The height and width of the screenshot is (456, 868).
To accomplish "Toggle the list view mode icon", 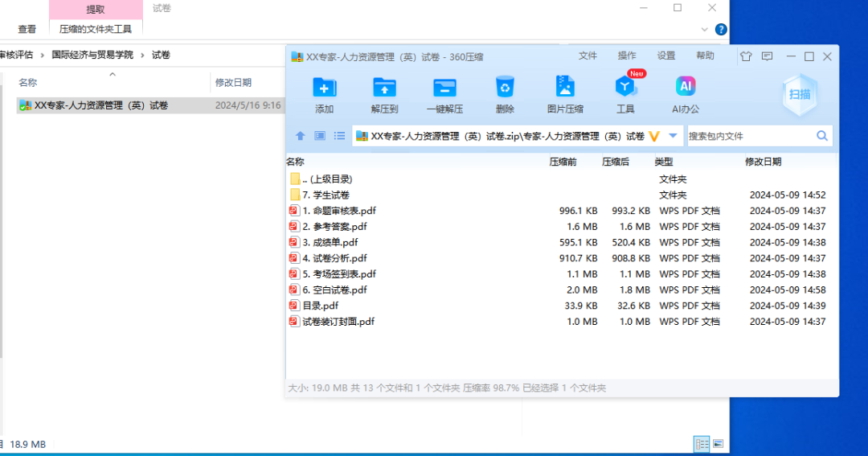I will (339, 137).
